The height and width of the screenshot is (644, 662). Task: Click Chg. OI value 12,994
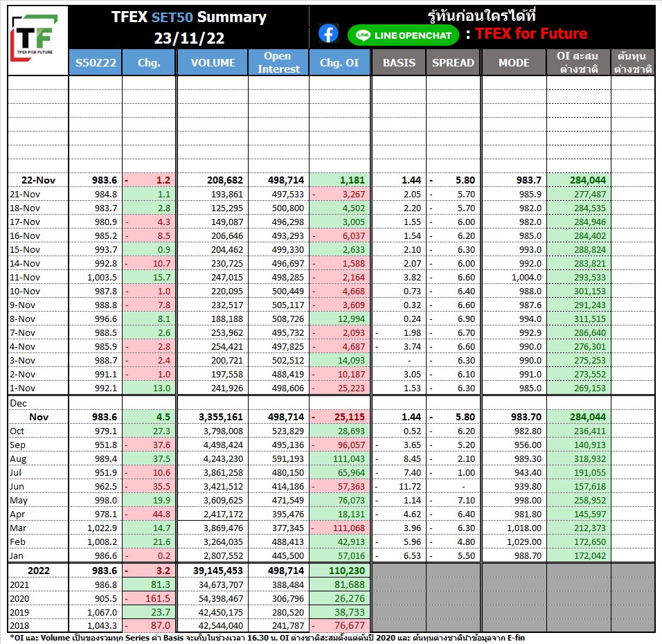coord(351,319)
